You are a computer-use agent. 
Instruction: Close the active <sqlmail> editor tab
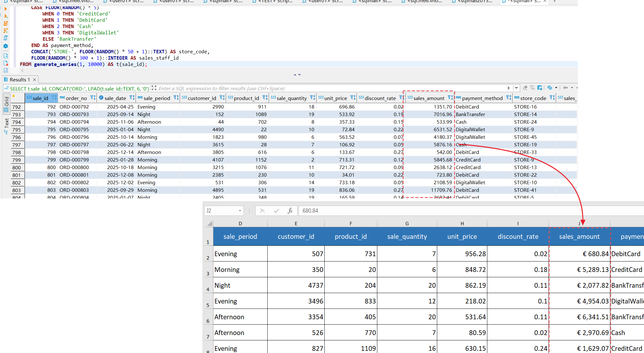pos(545,1)
